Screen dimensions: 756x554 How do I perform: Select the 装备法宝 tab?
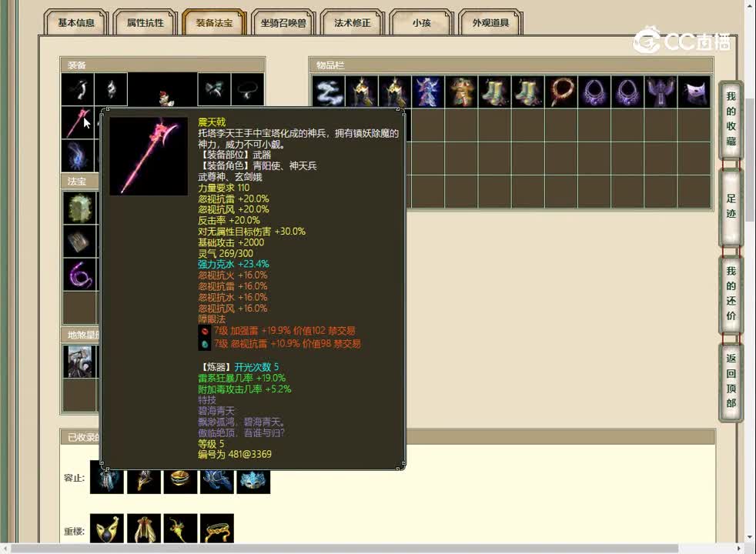[x=214, y=22]
